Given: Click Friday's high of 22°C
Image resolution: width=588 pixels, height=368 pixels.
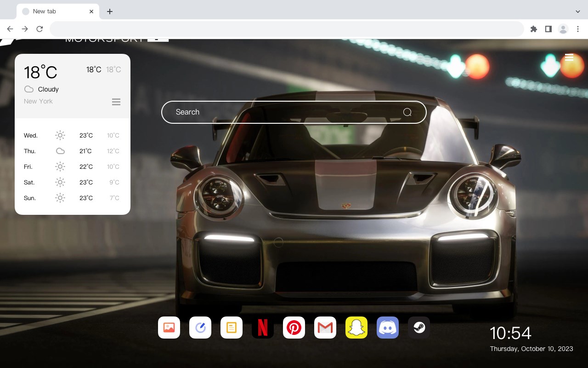Looking at the screenshot, I should [x=86, y=167].
